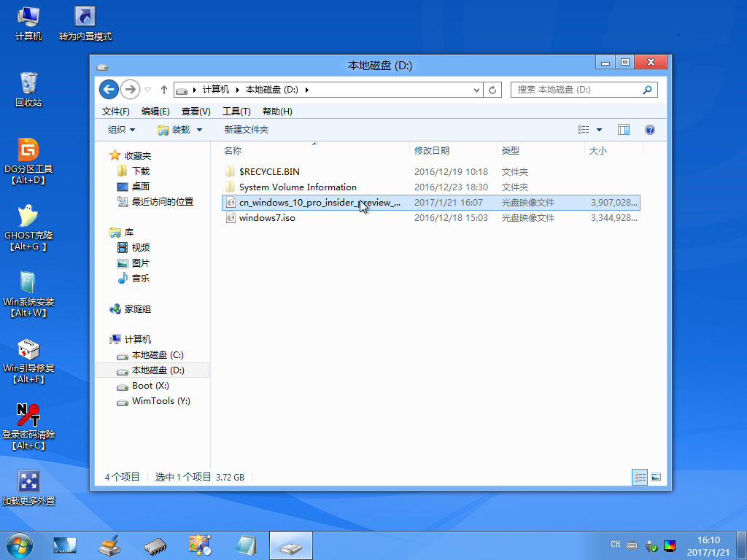Click the colorful display tray icon
The height and width of the screenshot is (560, 747).
click(x=670, y=545)
